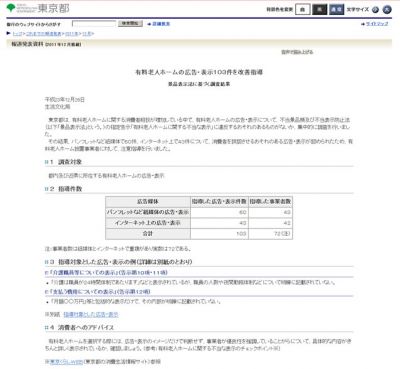This screenshot has width=400, height=369.
Task: Select the white background color button
Action: (x=302, y=9)
